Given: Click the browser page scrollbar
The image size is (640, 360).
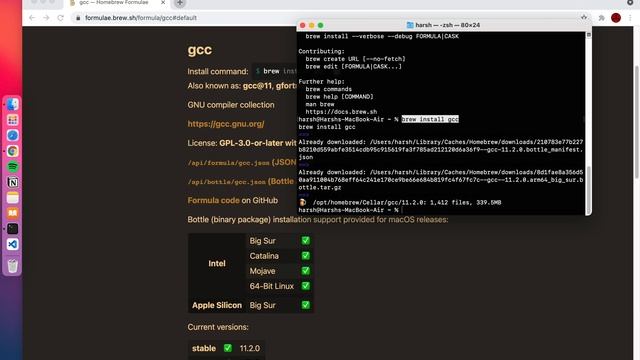Looking at the screenshot, I should 637,122.
